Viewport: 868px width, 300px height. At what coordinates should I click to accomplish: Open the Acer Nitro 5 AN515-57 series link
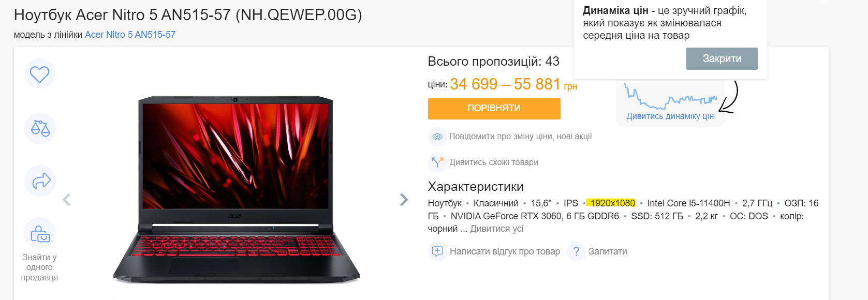pos(130,35)
